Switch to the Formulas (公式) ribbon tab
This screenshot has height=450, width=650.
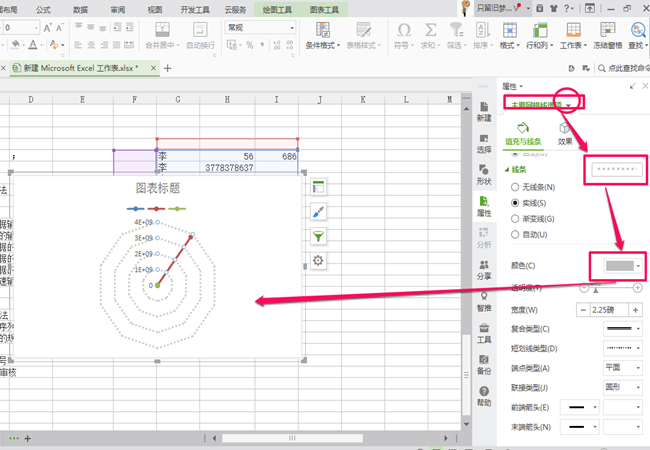pyautogui.click(x=43, y=9)
